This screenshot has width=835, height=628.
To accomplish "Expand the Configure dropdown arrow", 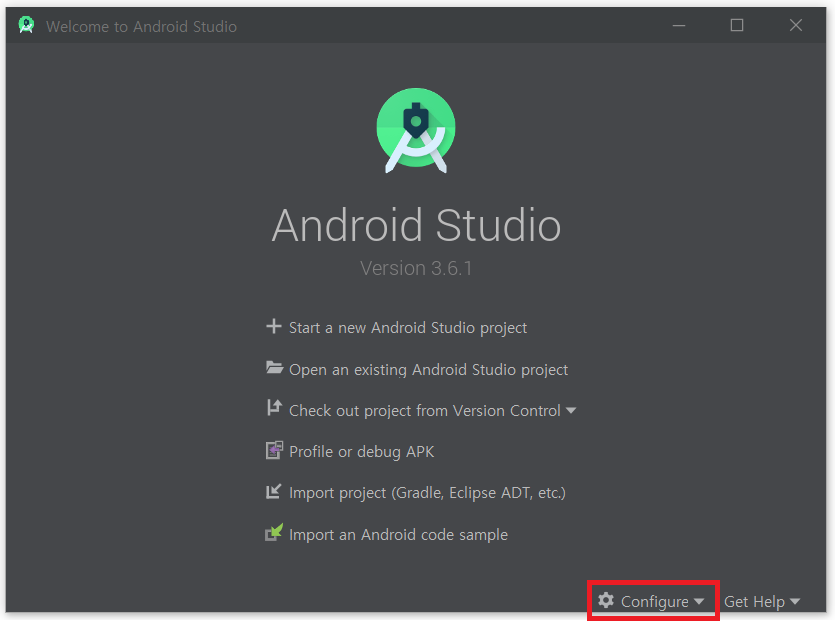I will tap(699, 601).
